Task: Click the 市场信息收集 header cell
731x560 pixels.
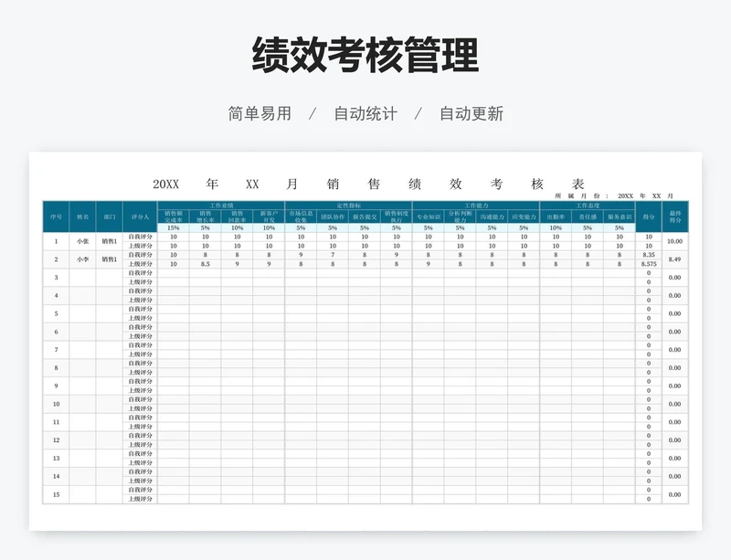Action: tap(301, 217)
